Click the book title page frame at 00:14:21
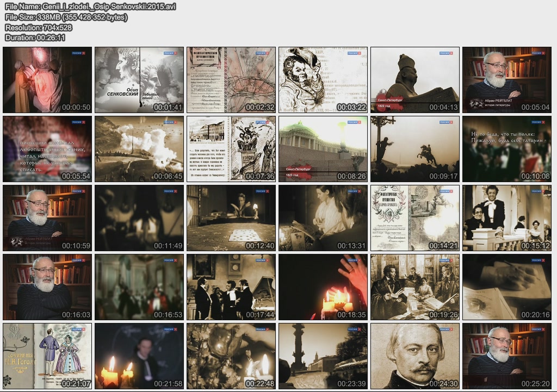 pos(415,218)
